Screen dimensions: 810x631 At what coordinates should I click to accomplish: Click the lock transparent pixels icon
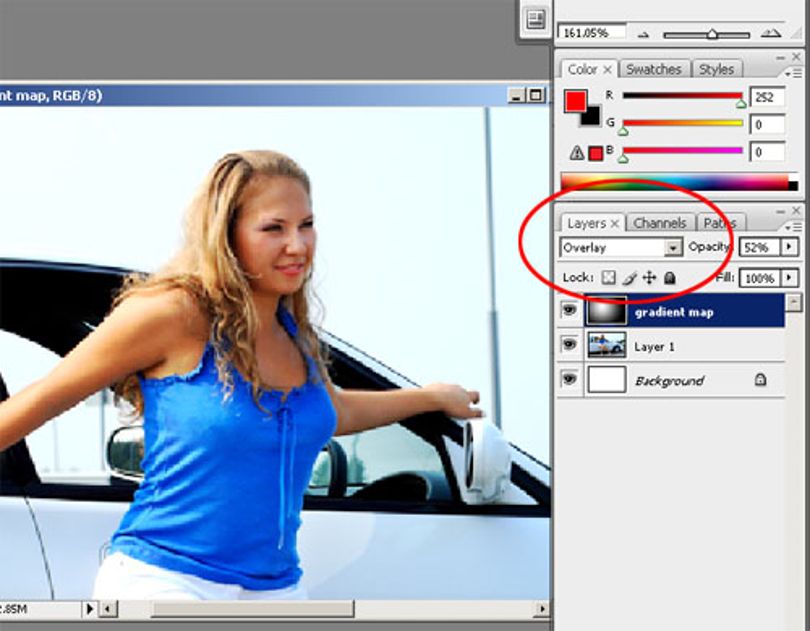pos(609,278)
